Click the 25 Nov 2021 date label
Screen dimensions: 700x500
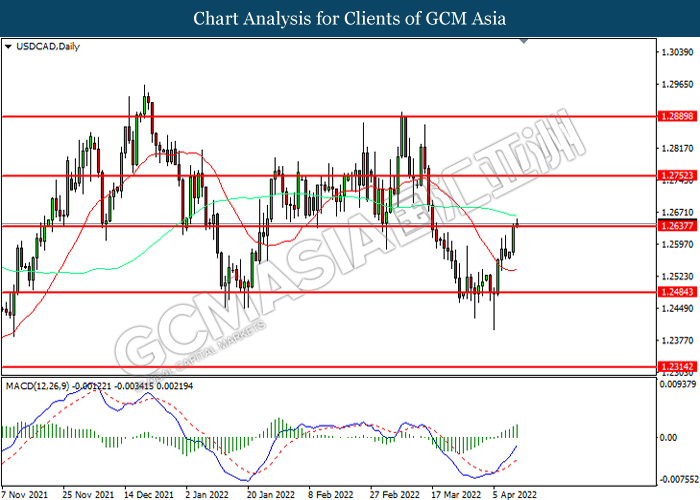[88, 495]
